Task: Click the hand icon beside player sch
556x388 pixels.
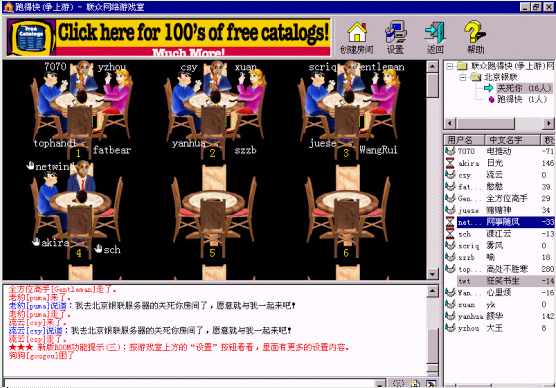Action: coord(99,249)
